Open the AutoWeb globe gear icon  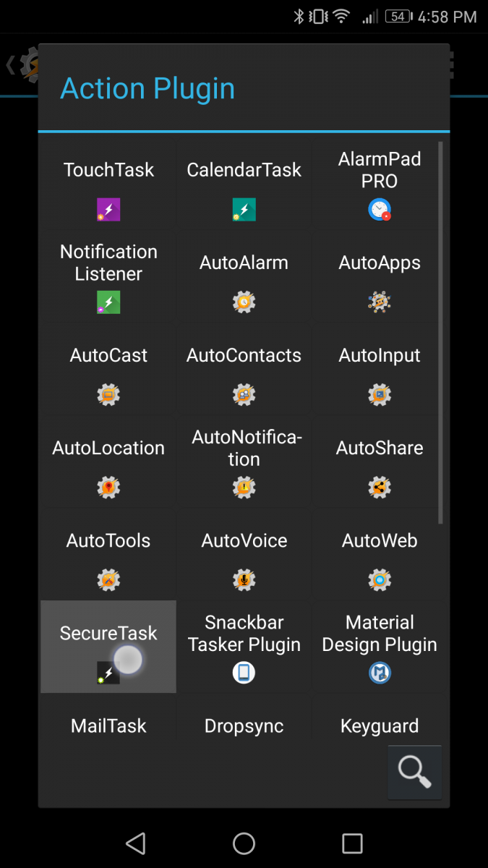(379, 579)
